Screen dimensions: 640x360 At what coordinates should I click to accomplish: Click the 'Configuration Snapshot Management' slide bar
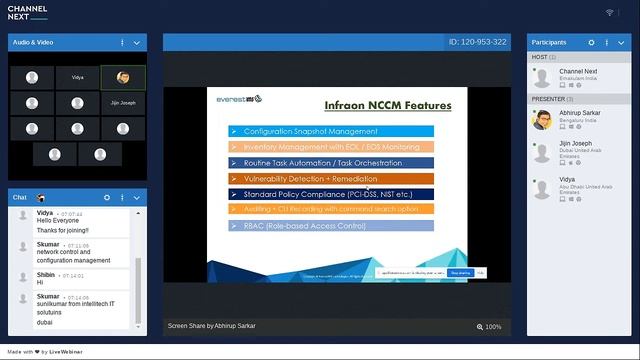(x=331, y=131)
